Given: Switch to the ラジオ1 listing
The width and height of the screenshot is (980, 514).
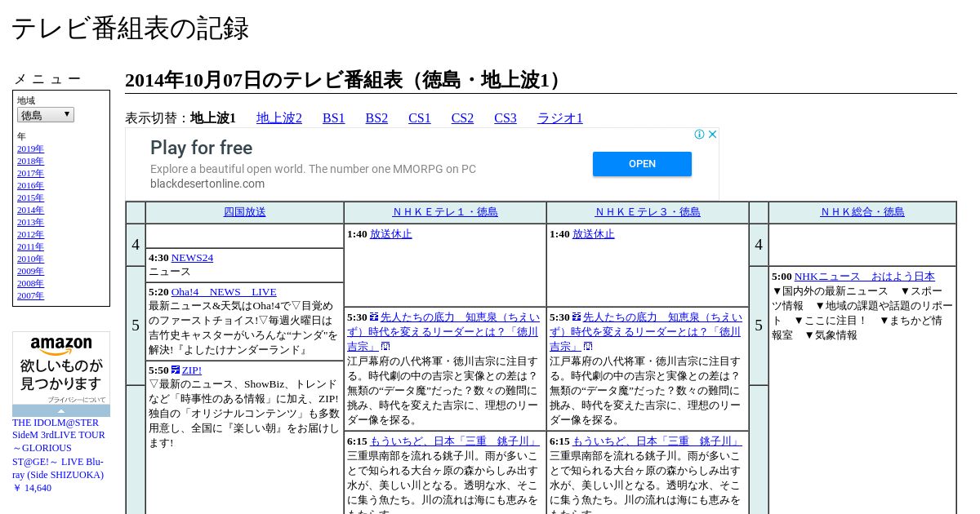Looking at the screenshot, I should (560, 118).
